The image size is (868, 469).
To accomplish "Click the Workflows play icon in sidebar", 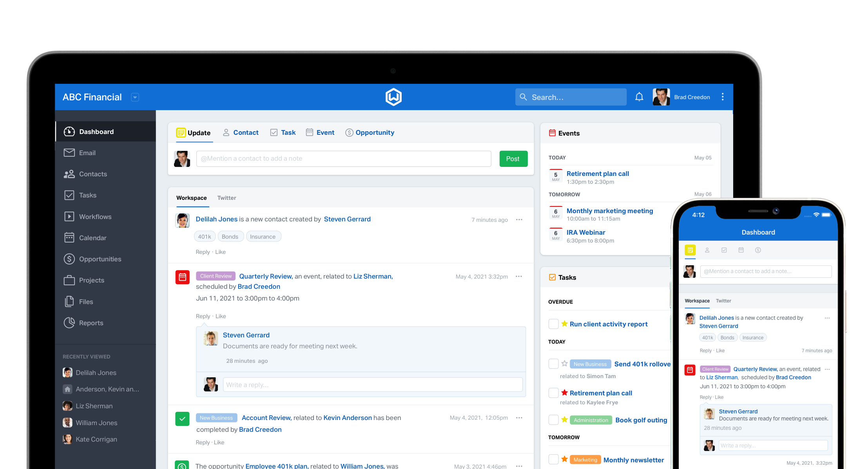I will [x=69, y=216].
